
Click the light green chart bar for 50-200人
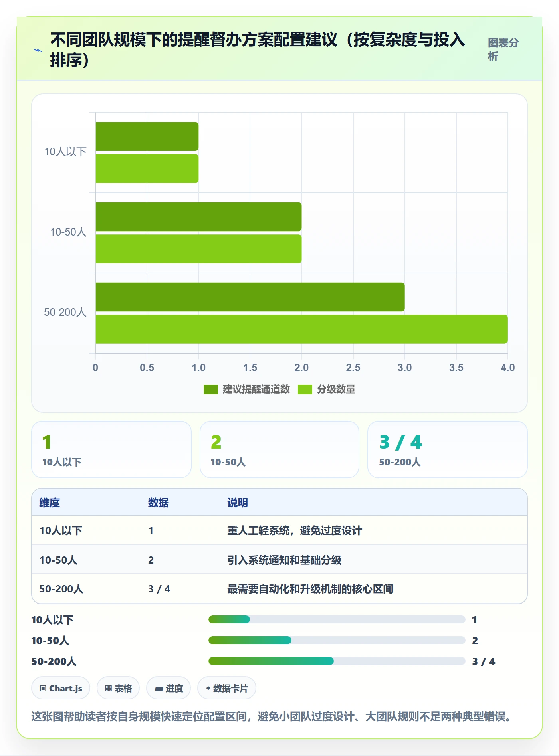(x=301, y=329)
